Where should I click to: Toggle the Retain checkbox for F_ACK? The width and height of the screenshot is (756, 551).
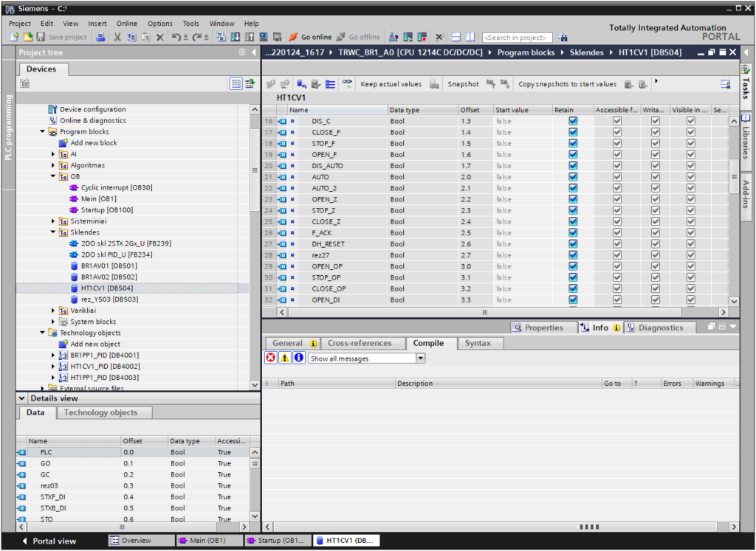tap(573, 233)
